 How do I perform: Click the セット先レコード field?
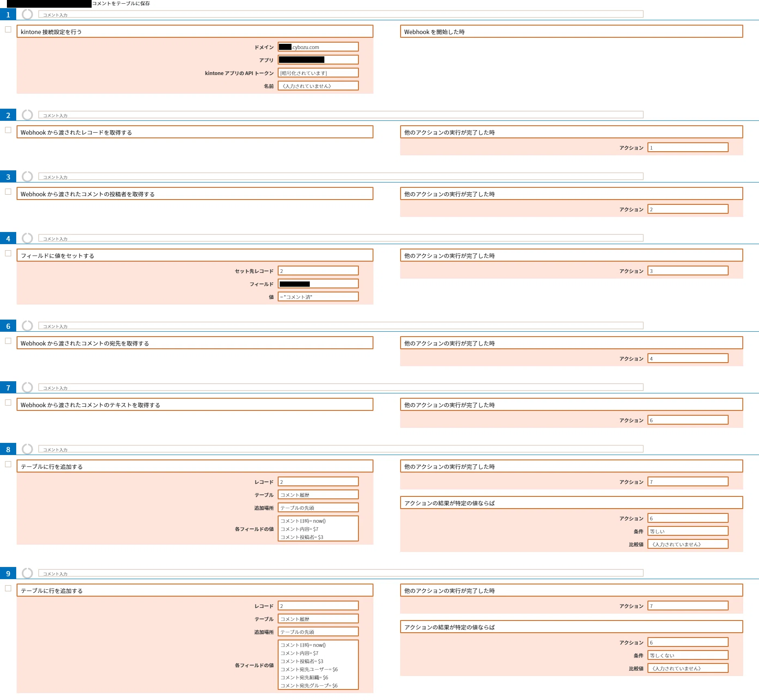click(318, 271)
